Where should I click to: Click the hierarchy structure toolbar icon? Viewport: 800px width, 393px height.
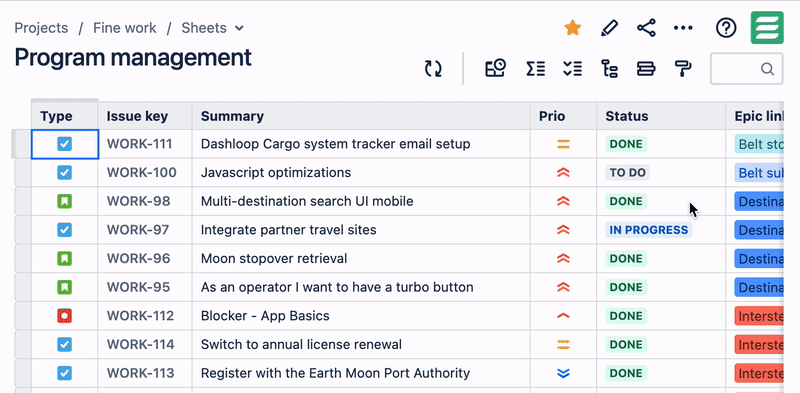(x=609, y=68)
